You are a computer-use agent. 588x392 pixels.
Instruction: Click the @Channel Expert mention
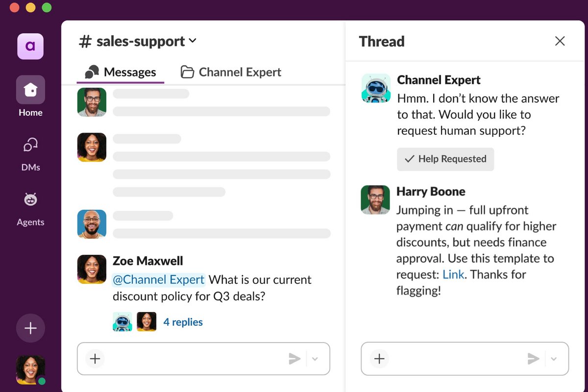click(x=158, y=280)
